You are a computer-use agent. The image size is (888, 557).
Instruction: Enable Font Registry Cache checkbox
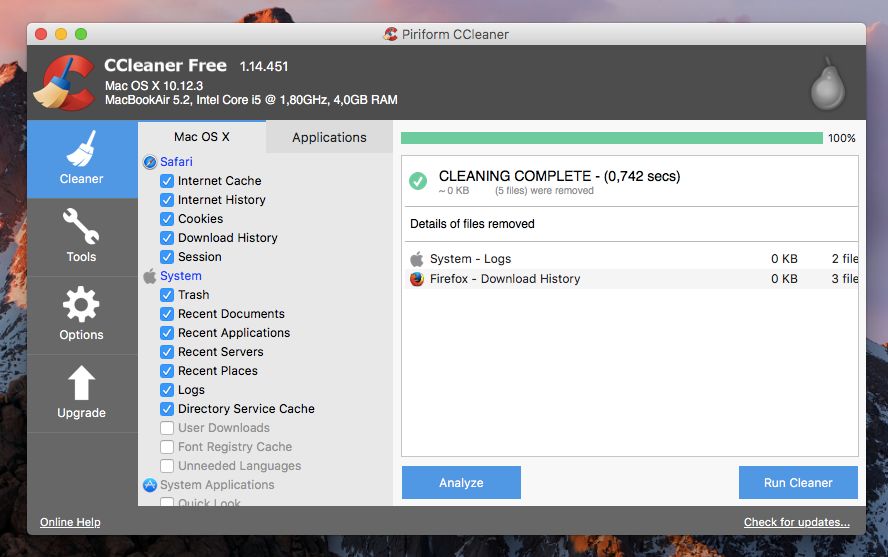[166, 447]
